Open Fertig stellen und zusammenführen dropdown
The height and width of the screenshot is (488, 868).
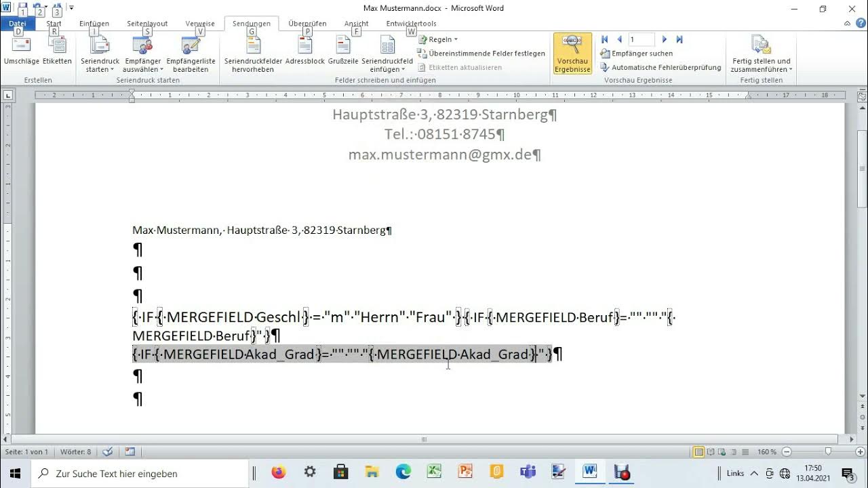[x=761, y=55]
